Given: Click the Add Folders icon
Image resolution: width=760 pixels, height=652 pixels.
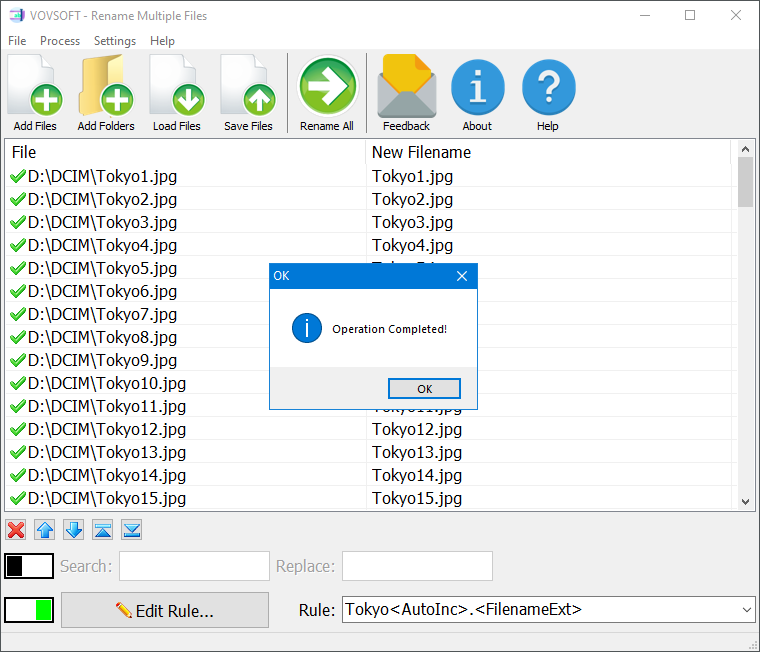Looking at the screenshot, I should tap(106, 92).
